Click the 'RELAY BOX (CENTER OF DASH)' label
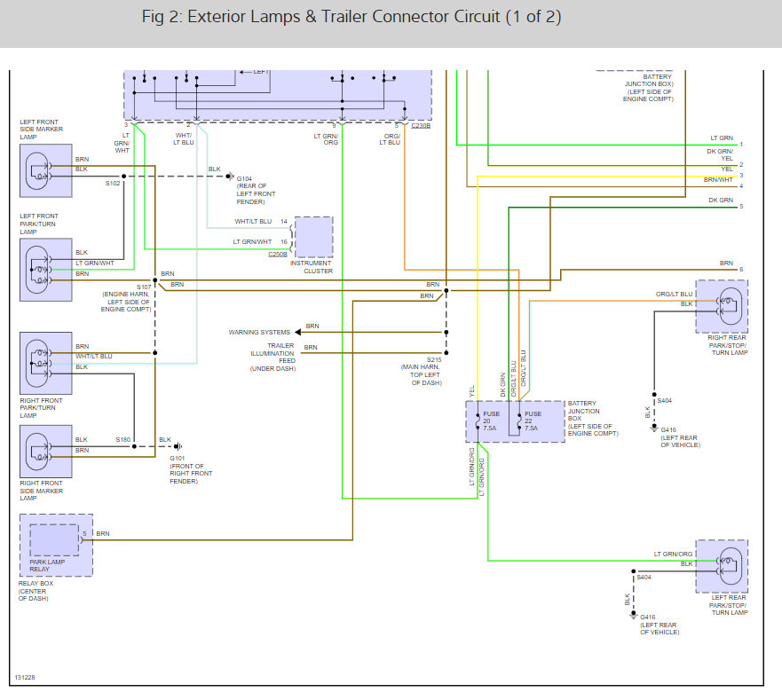Viewport: 782px width, 700px height. tap(36, 591)
